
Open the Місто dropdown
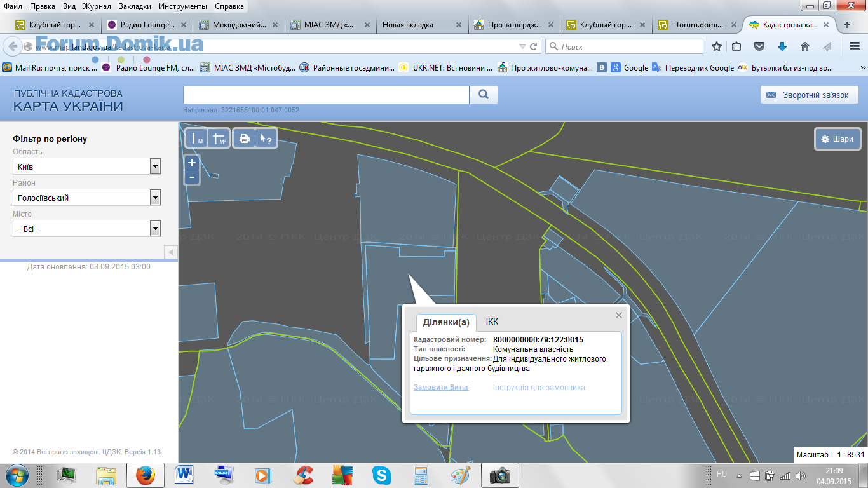coord(155,229)
